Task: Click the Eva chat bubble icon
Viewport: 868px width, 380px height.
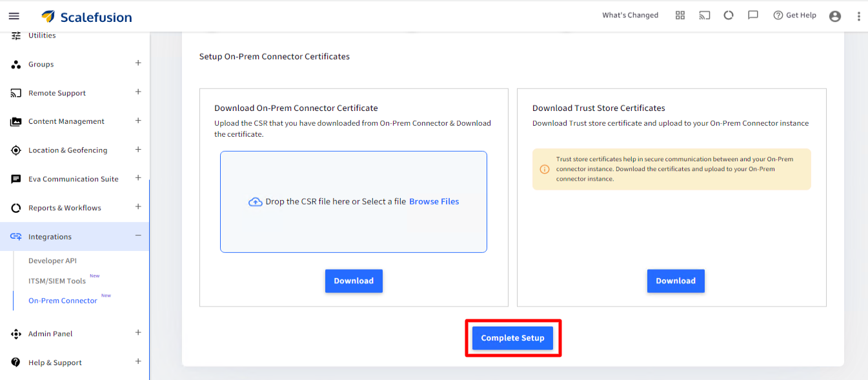Action: [x=16, y=179]
